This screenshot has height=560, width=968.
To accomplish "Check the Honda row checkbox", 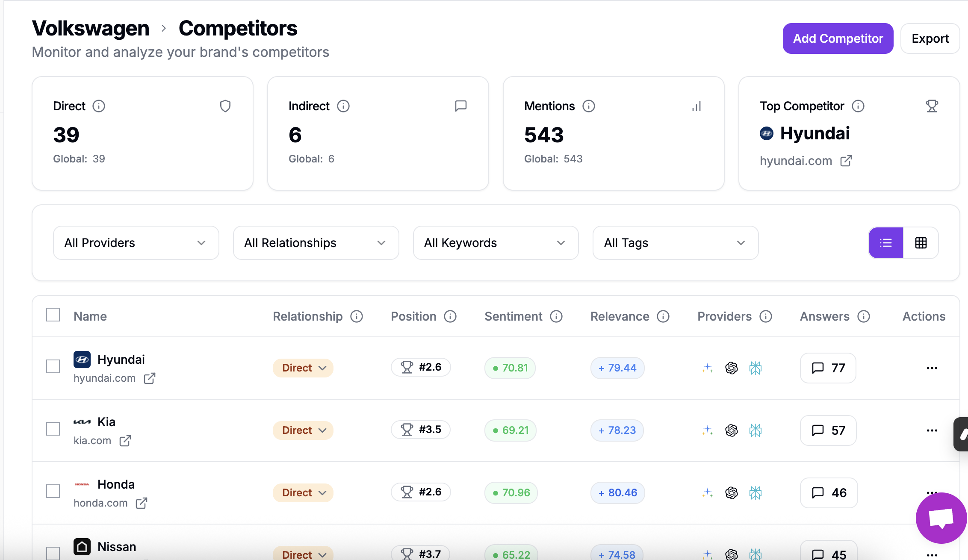I will click(53, 491).
